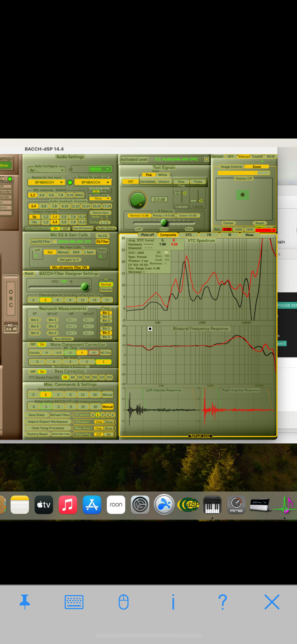Click the webcam Zoom slider bar
The height and width of the screenshot is (644, 297).
[x=244, y=173]
